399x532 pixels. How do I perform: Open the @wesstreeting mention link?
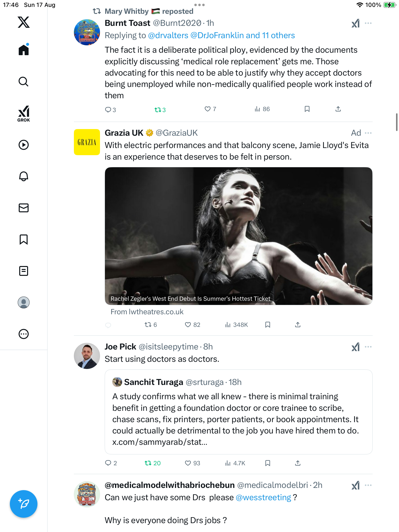263,498
